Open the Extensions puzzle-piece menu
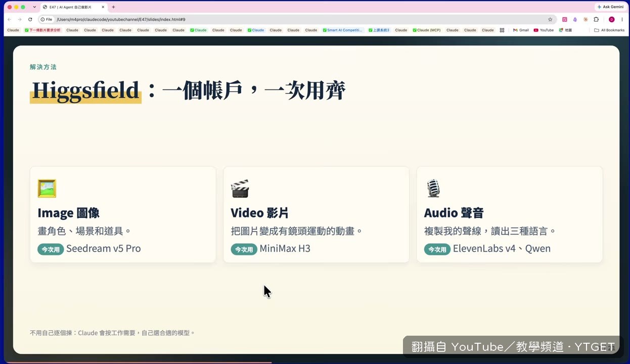This screenshot has width=630, height=364. click(x=596, y=19)
